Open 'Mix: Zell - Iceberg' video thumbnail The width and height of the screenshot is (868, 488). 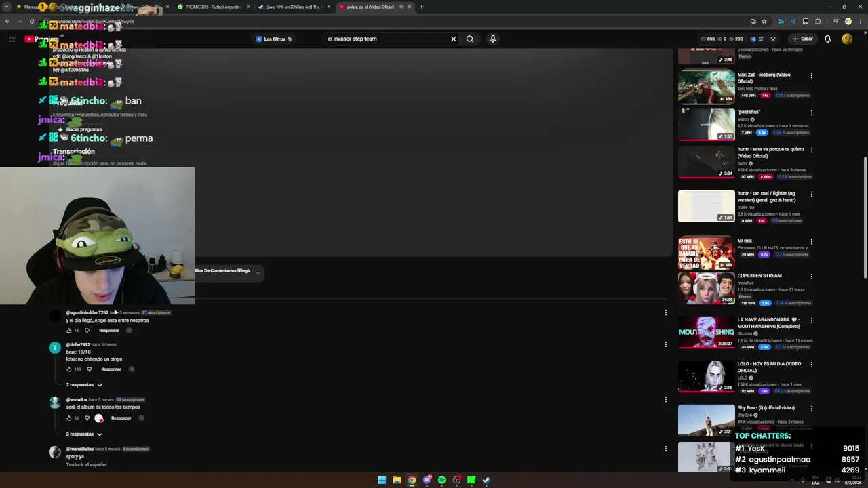[x=706, y=87]
